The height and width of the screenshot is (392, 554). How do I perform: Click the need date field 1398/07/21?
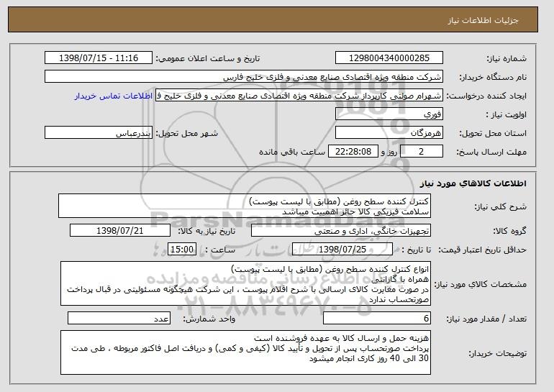[120, 231]
